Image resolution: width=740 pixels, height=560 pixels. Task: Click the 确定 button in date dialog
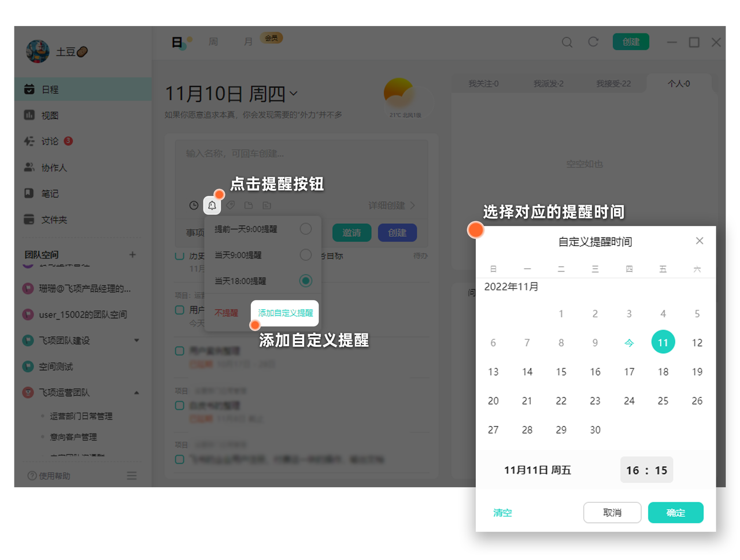(675, 513)
